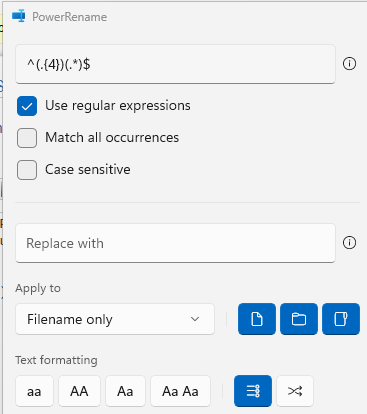Screen dimensions: 367x414
Task: Enable the Case sensitive checkbox
Action: (x=27, y=170)
